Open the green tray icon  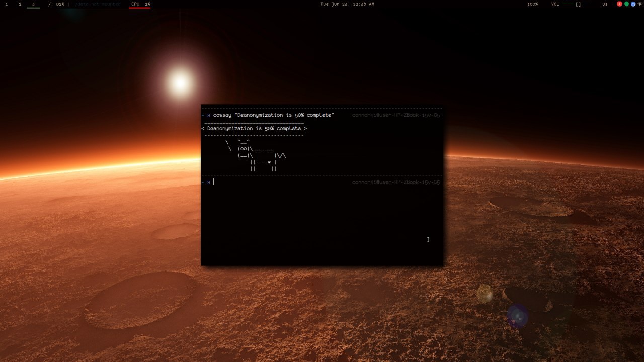point(626,4)
